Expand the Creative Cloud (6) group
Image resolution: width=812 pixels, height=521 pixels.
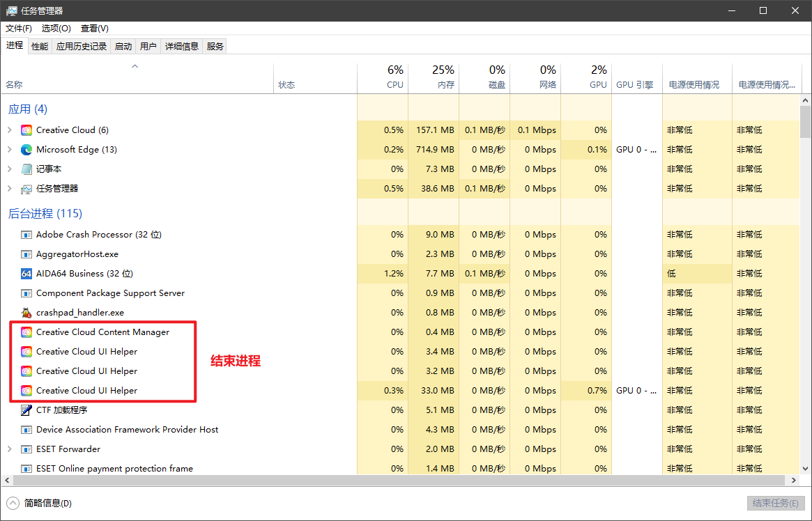[x=9, y=130]
